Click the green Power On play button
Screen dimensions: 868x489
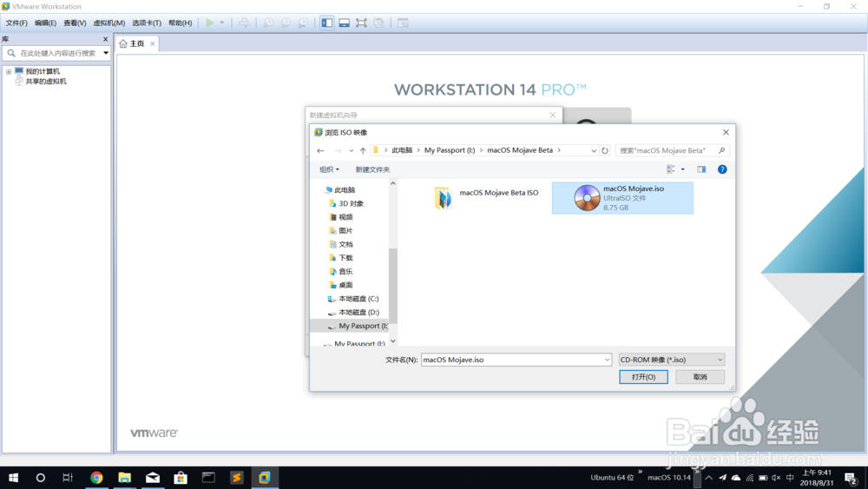pyautogui.click(x=210, y=23)
